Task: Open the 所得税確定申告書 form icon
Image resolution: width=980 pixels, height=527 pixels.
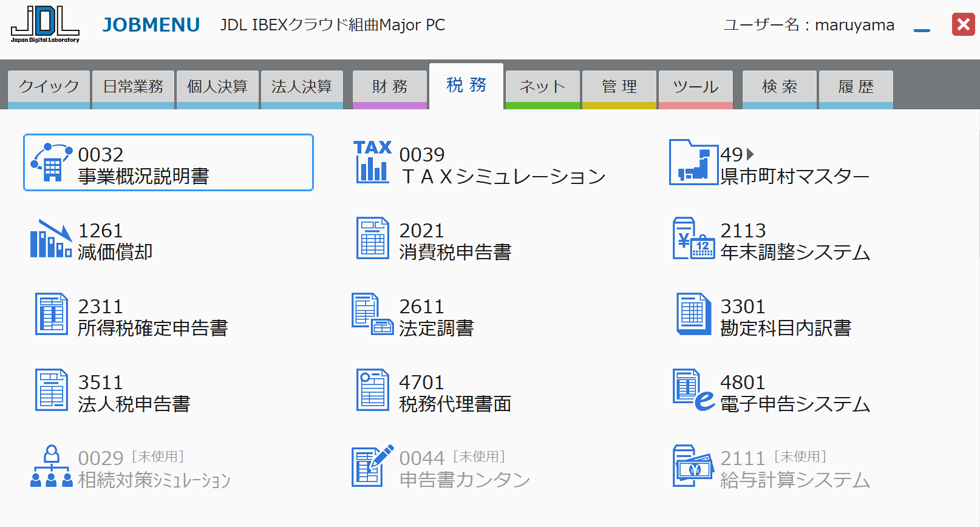Action: [52, 314]
